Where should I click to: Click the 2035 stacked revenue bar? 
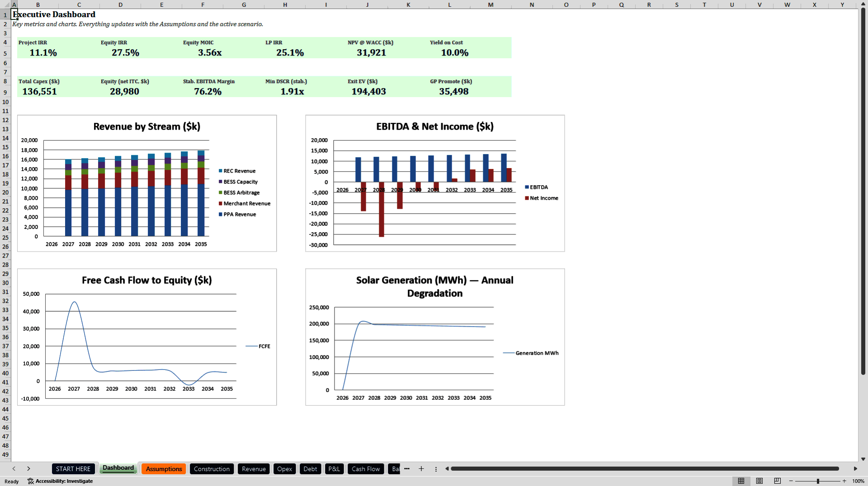pos(201,193)
